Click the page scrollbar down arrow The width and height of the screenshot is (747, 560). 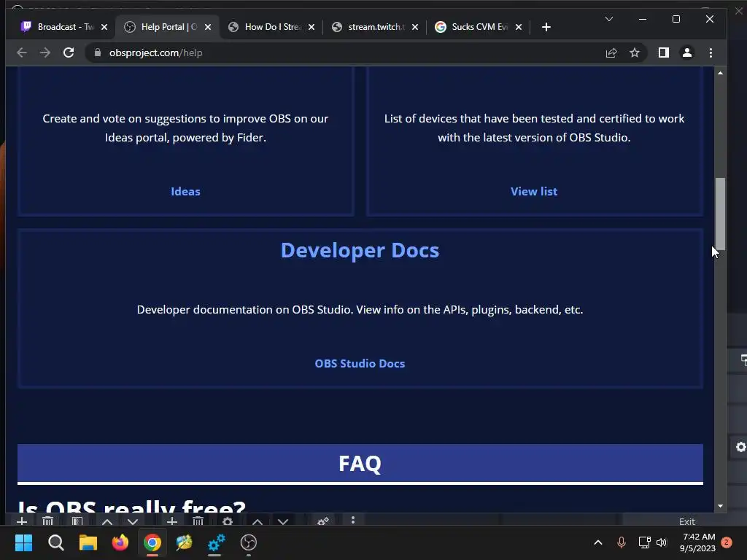pos(720,506)
